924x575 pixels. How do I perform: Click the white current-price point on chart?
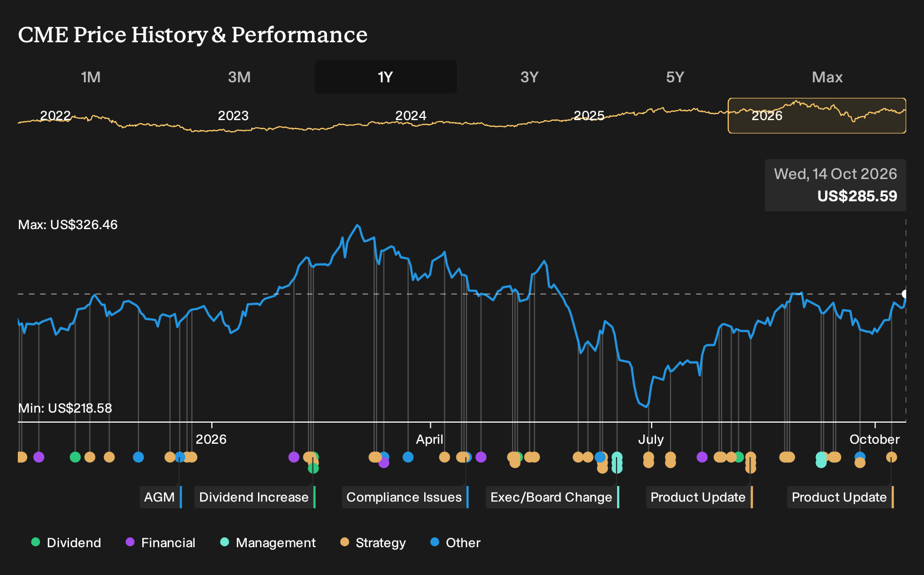[x=905, y=294]
